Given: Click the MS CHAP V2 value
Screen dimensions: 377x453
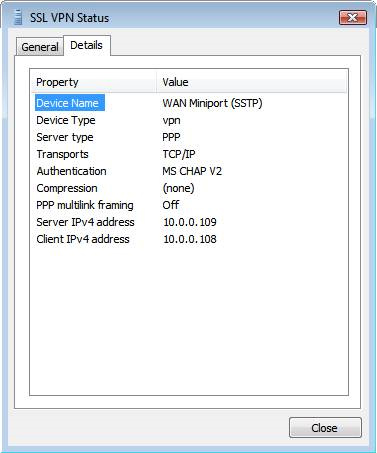Looking at the screenshot, I should coord(192,171).
